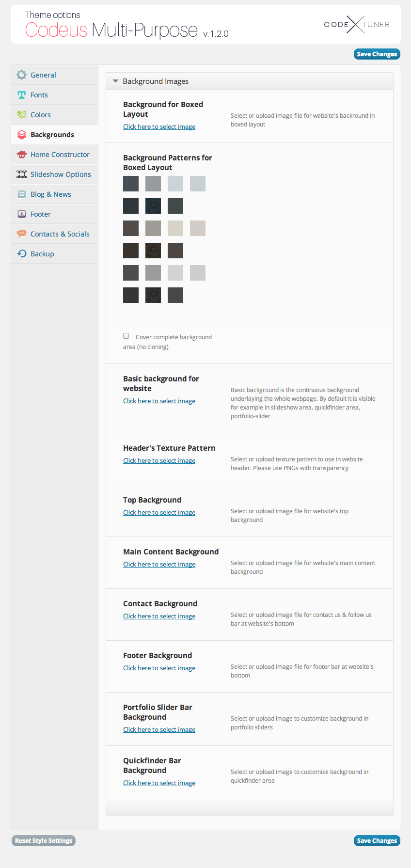The width and height of the screenshot is (411, 868).
Task: Select the first pattern in the third row
Action: coord(131,228)
